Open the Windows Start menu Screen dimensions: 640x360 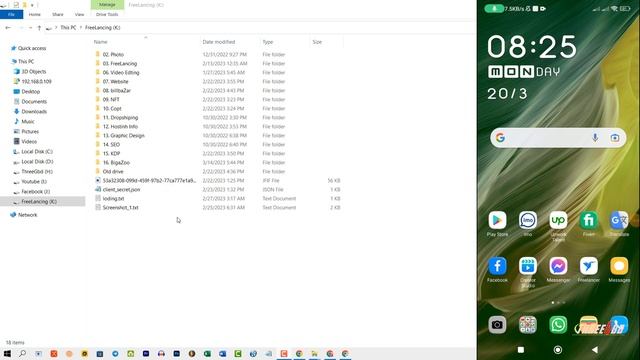(7, 354)
